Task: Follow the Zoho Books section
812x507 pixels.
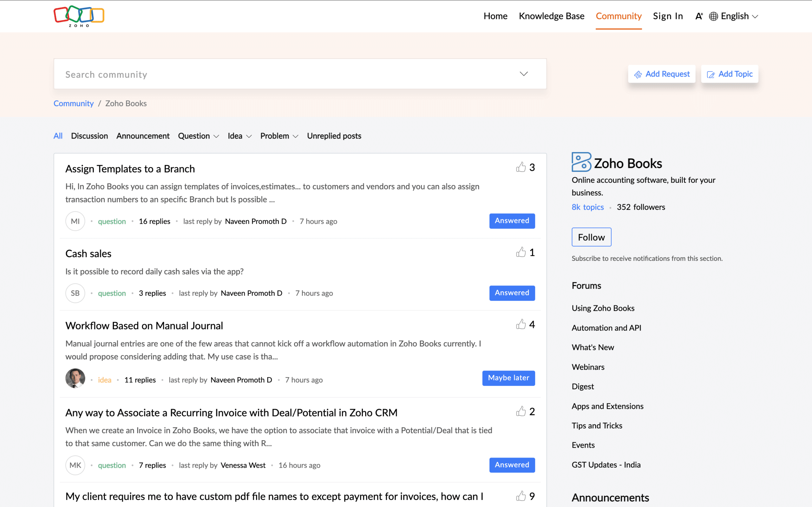Action: click(591, 237)
